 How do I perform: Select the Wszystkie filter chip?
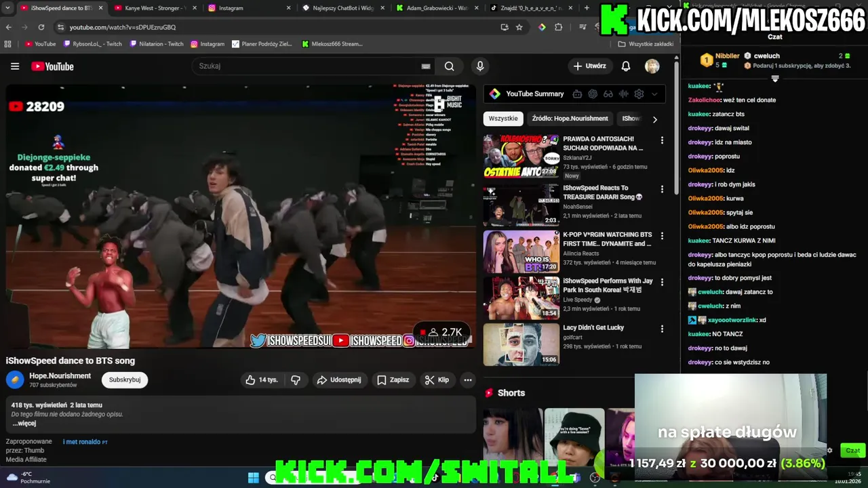(503, 119)
